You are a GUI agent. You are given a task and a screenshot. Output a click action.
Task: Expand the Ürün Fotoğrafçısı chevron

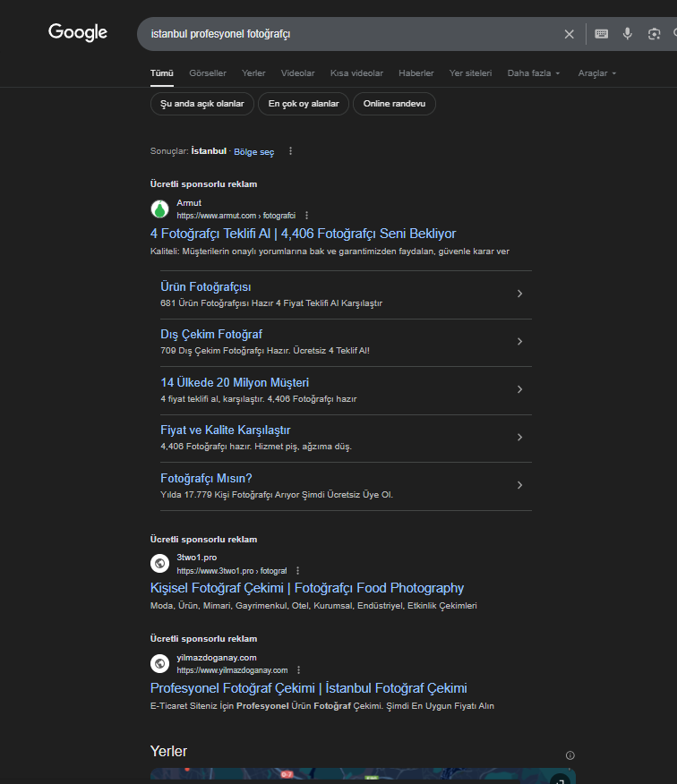520,294
